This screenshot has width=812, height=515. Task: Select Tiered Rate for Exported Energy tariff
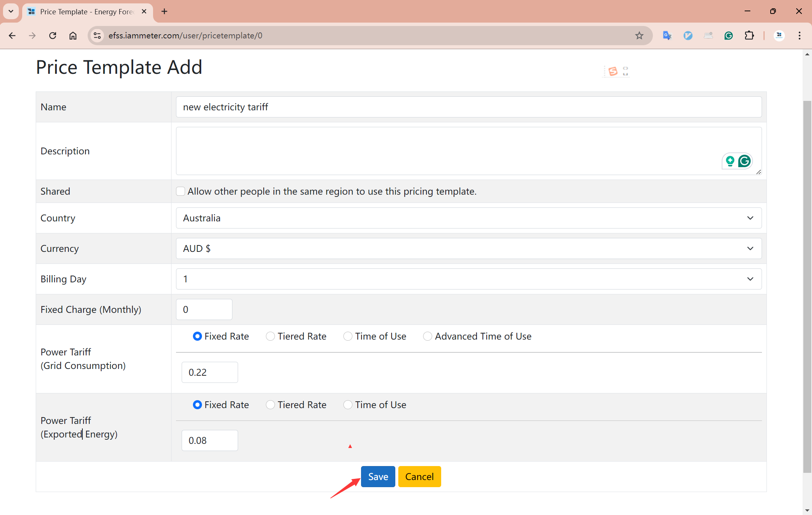coord(270,405)
